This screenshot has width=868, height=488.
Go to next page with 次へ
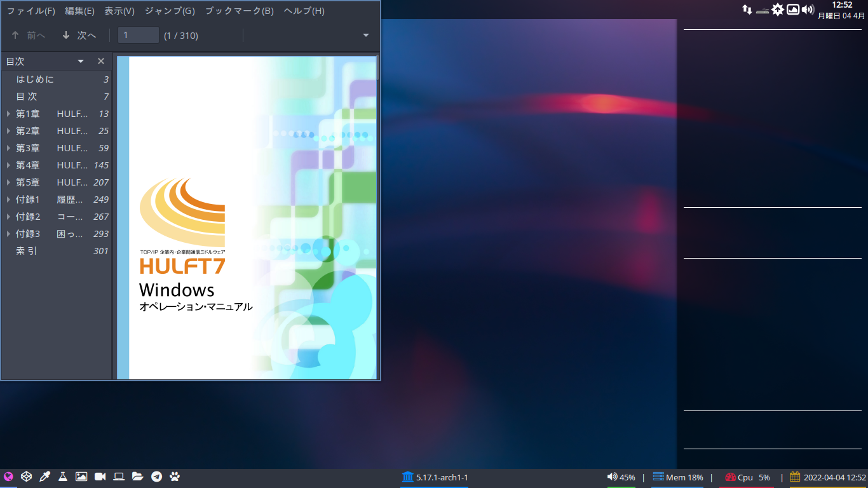click(79, 36)
